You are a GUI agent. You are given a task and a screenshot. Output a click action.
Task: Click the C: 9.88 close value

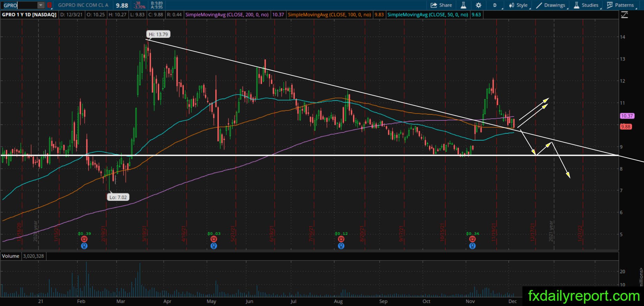pos(155,15)
